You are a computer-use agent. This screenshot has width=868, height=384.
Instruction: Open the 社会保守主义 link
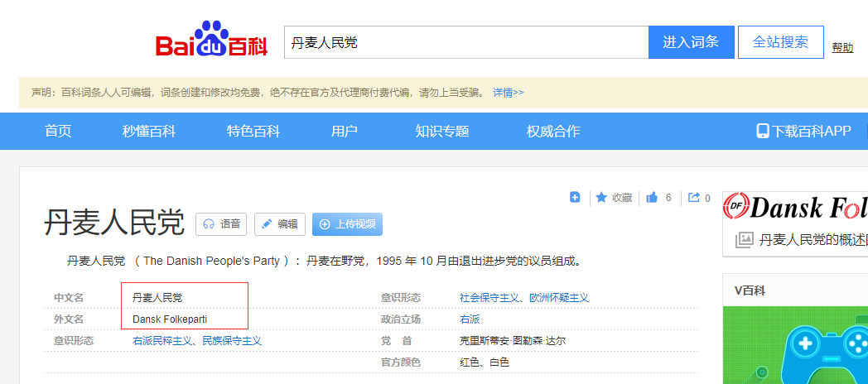(489, 298)
